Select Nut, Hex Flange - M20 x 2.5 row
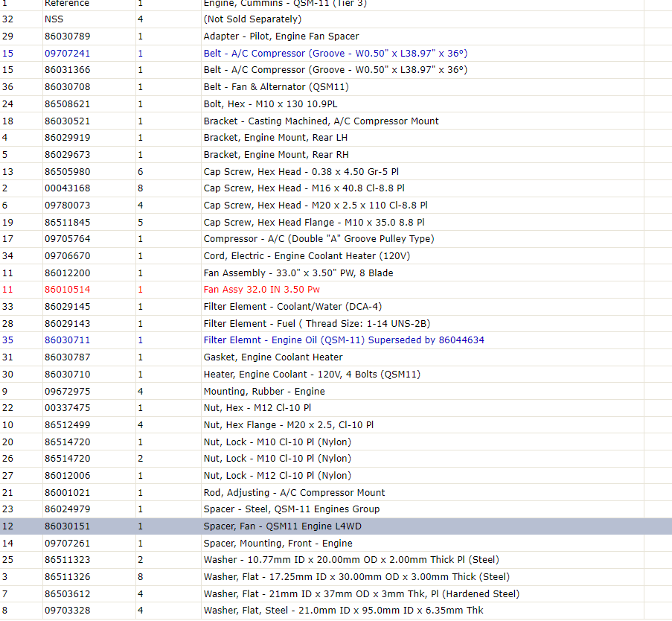672x621 pixels. tap(336, 425)
